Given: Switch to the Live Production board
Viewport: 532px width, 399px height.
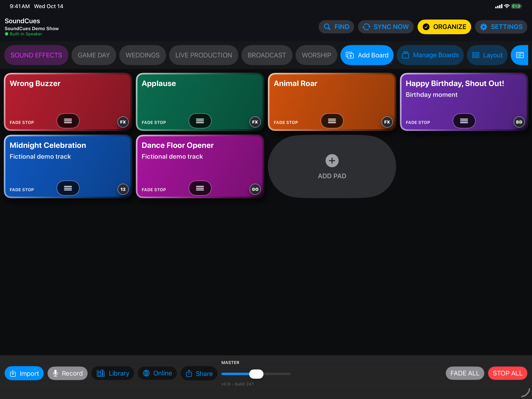Looking at the screenshot, I should click(x=204, y=55).
